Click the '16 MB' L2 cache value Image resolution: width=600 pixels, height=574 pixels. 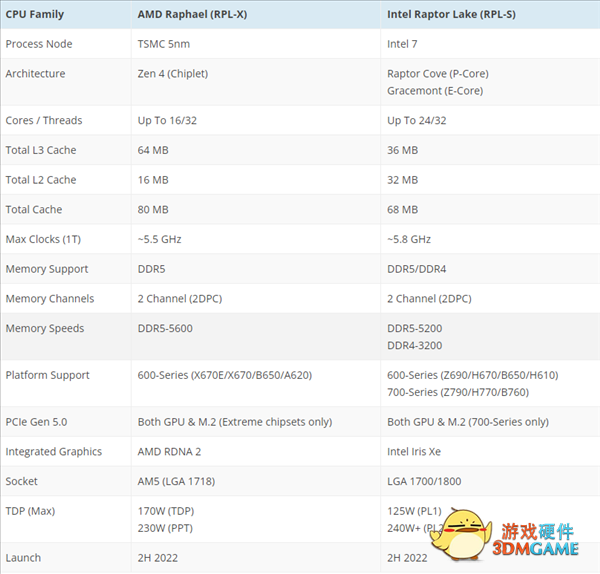(x=153, y=180)
